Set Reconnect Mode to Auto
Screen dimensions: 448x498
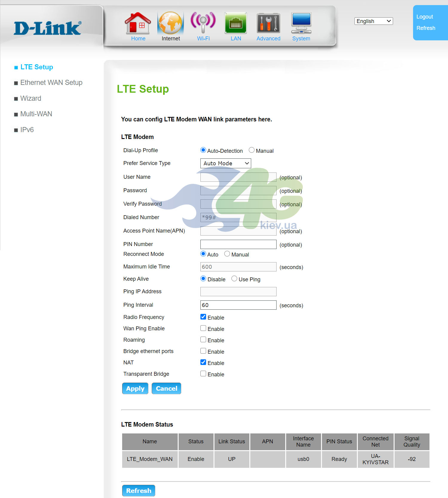click(x=203, y=254)
